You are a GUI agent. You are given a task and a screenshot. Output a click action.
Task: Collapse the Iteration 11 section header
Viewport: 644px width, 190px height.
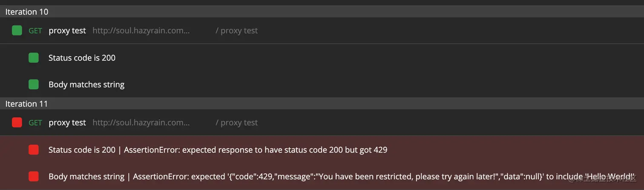(x=27, y=104)
